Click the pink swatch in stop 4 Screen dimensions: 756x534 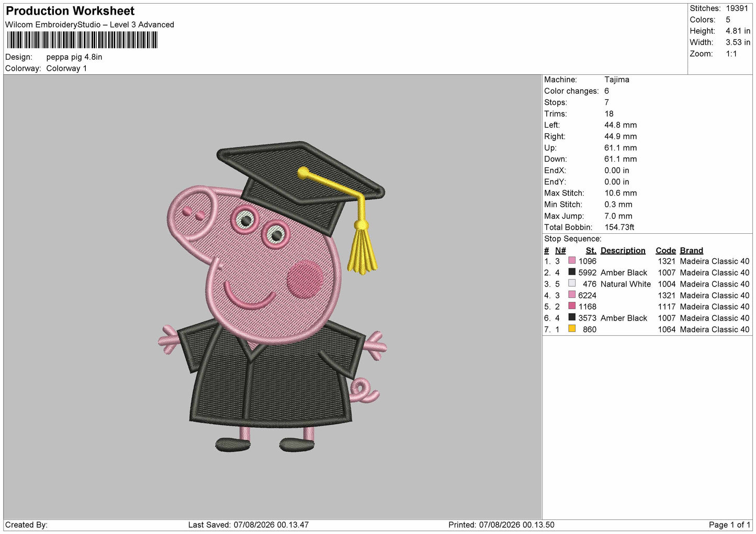pyautogui.click(x=572, y=295)
